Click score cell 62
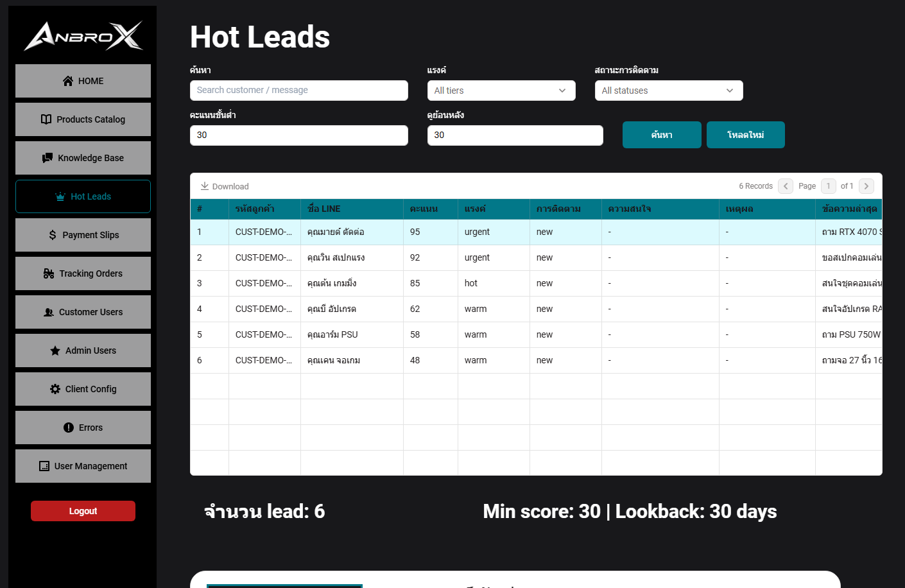The image size is (905, 588). tap(431, 309)
